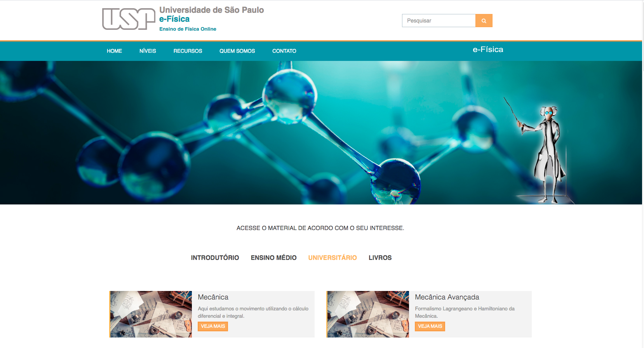Click the orange search magnifier button

pos(484,21)
